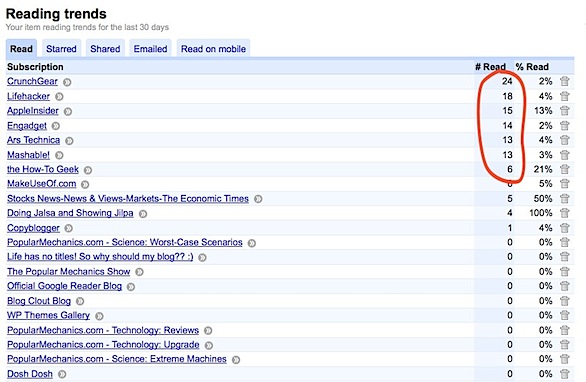Click the circular arrow icon next to the How-To Geek
Image resolution: width=586 pixels, height=382 pixels.
pos(88,170)
